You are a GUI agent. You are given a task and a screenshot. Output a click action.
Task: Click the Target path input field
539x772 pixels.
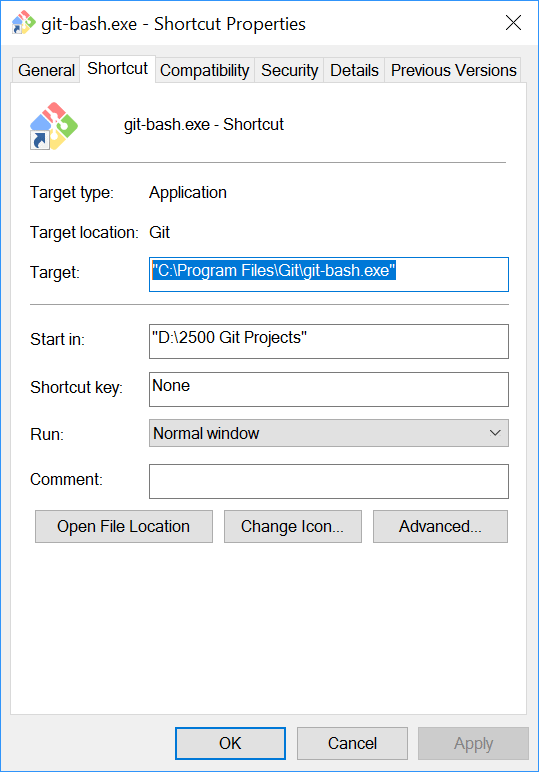pos(329,274)
